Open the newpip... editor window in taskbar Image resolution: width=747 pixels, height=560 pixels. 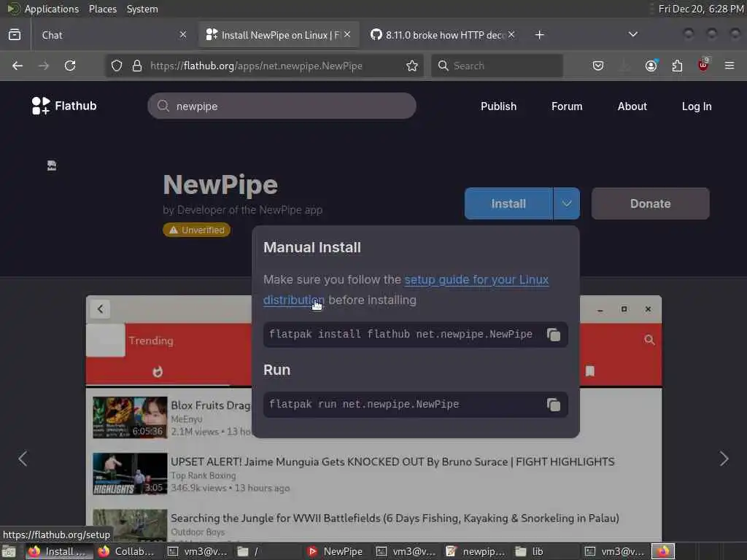coord(476,551)
